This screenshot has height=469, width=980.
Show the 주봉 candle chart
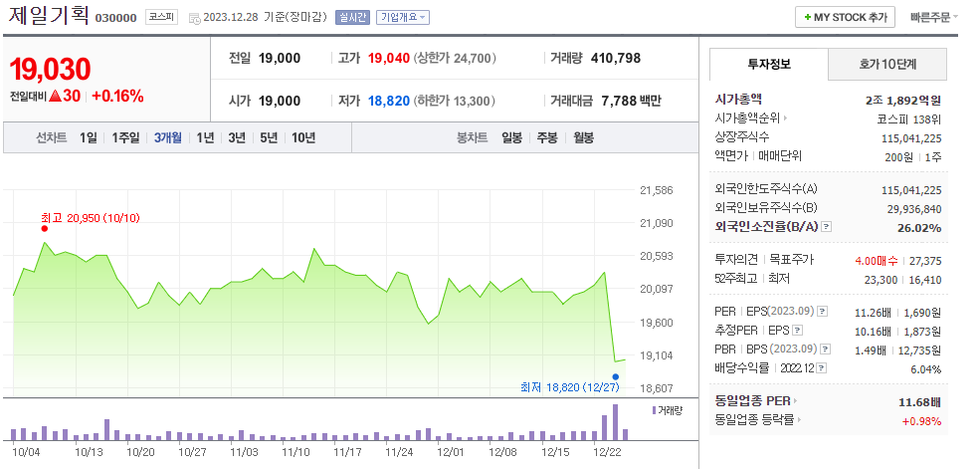547,137
